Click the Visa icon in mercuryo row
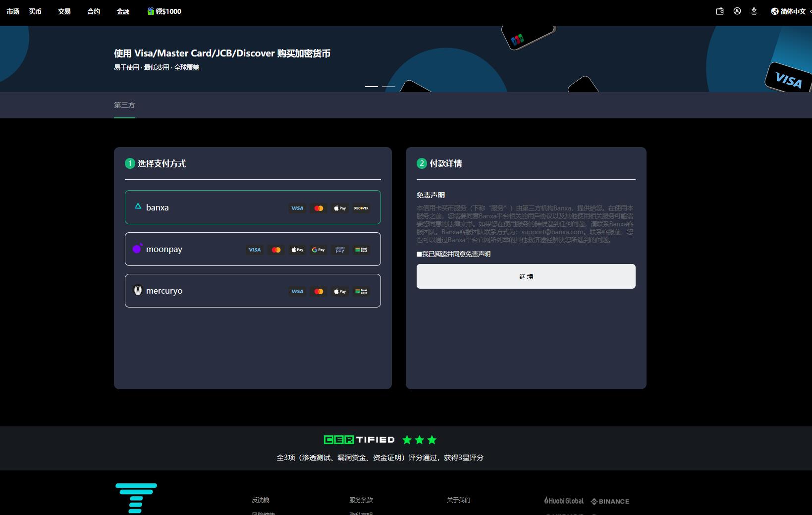812x515 pixels. pyautogui.click(x=297, y=291)
